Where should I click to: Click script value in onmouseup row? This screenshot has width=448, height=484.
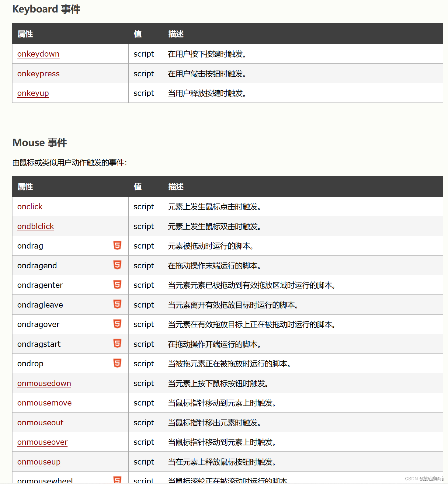pyautogui.click(x=144, y=462)
